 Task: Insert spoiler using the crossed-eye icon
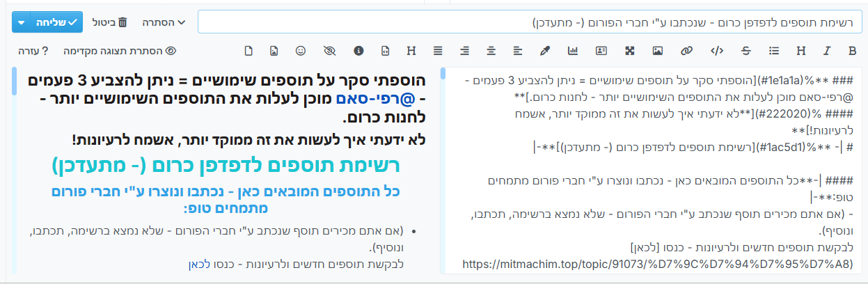pos(331,50)
